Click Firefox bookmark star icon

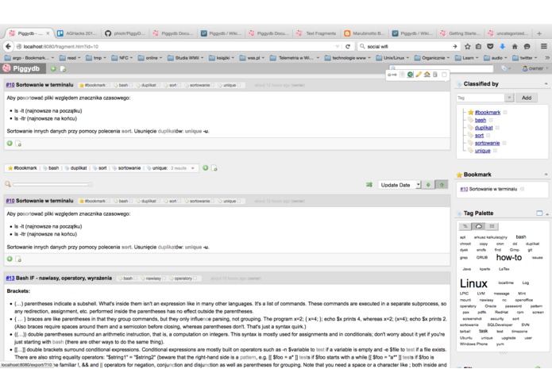click(x=468, y=46)
